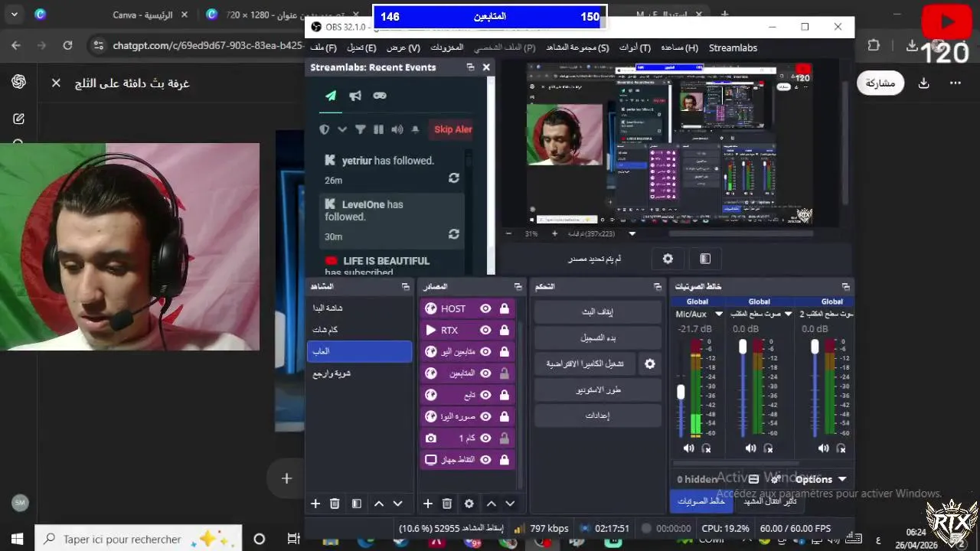Adjust صوت سطح المكتب volume fader
980x551 pixels.
pos(743,347)
